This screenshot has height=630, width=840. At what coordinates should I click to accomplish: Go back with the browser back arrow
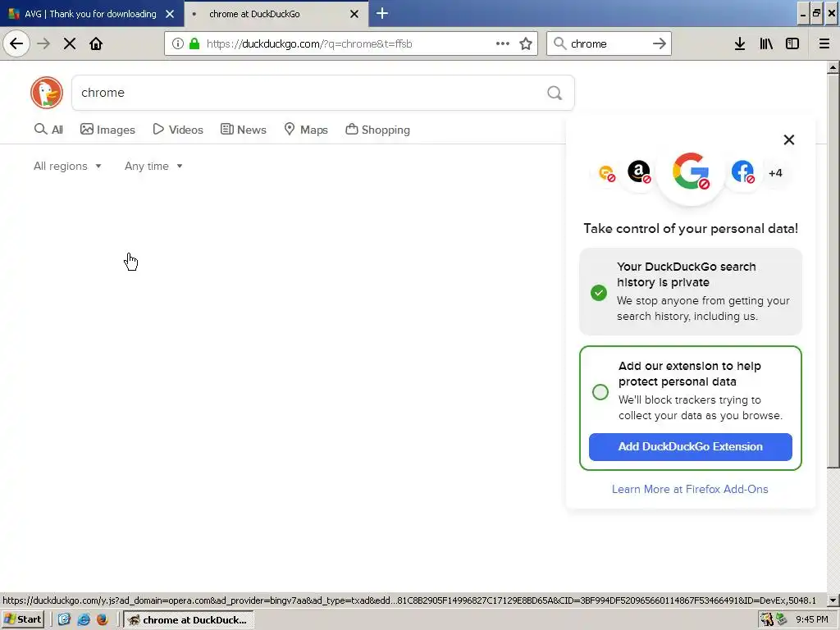click(x=16, y=43)
